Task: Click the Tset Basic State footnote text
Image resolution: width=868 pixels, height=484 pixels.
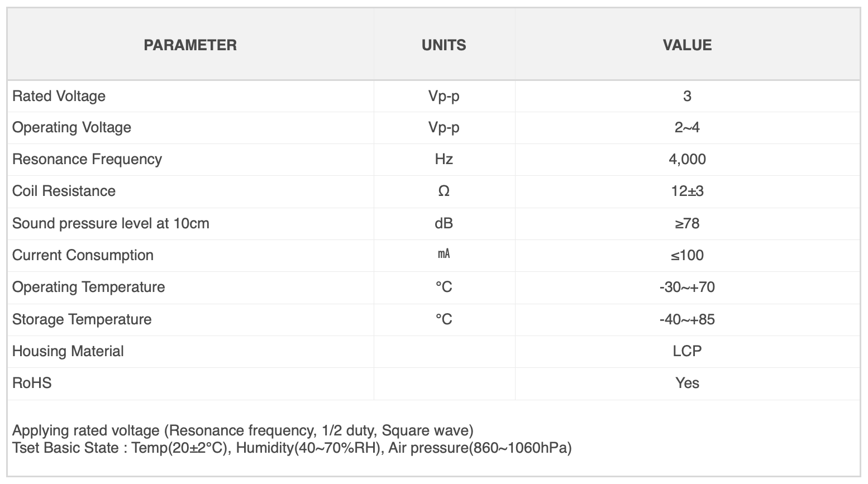Action: coord(292,448)
